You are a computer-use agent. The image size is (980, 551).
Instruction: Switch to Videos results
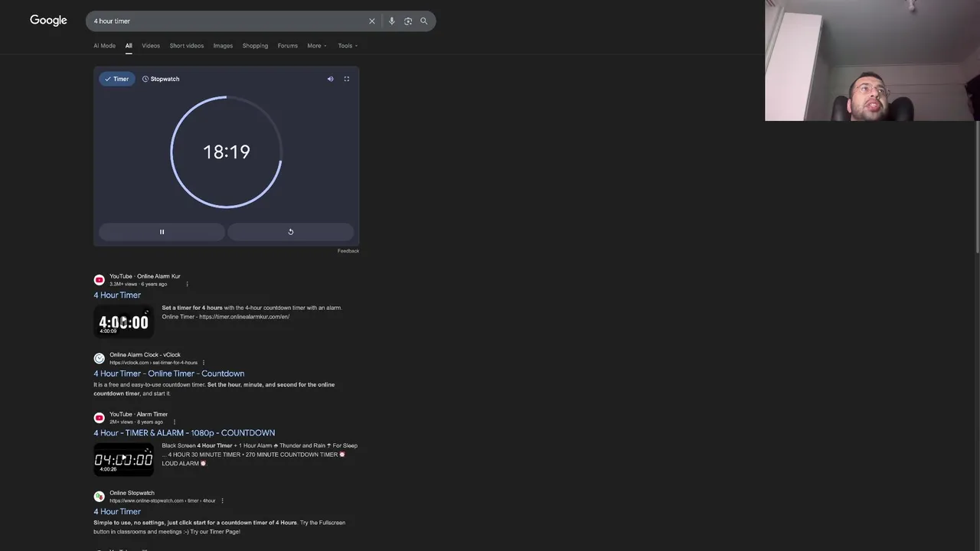coord(151,46)
